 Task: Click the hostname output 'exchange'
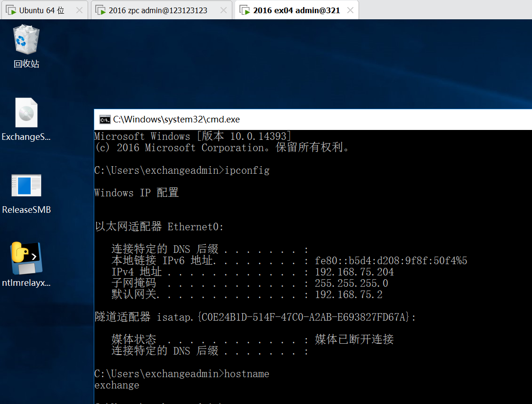[x=117, y=385]
